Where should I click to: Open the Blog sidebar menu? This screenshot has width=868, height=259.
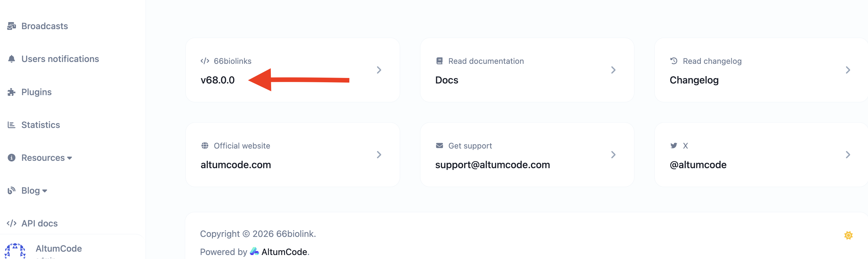(x=31, y=191)
